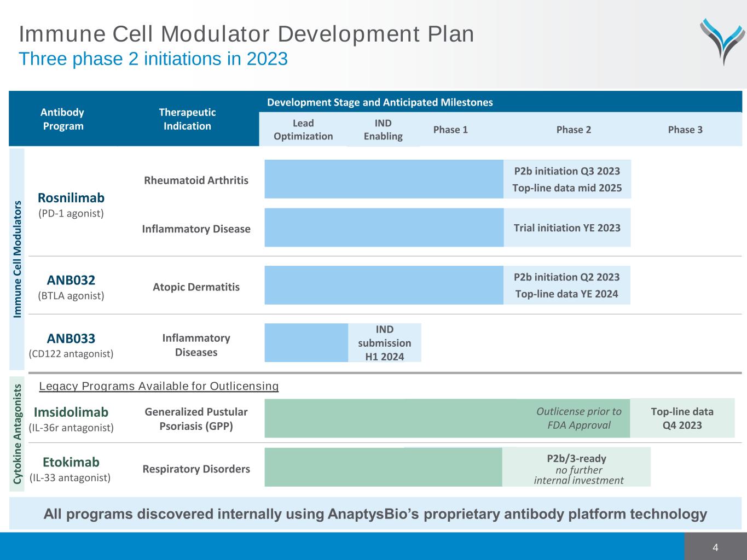Click the slide page number 4

715,547
